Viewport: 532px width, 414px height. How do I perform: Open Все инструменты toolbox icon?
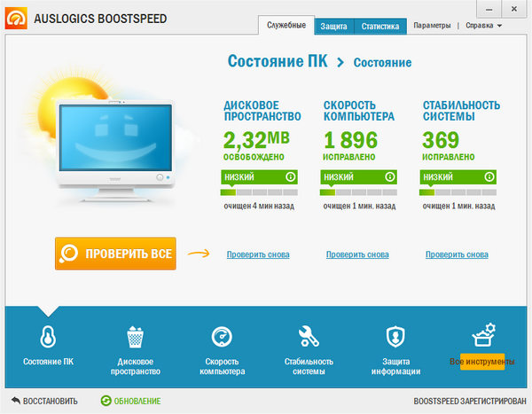[x=481, y=337]
